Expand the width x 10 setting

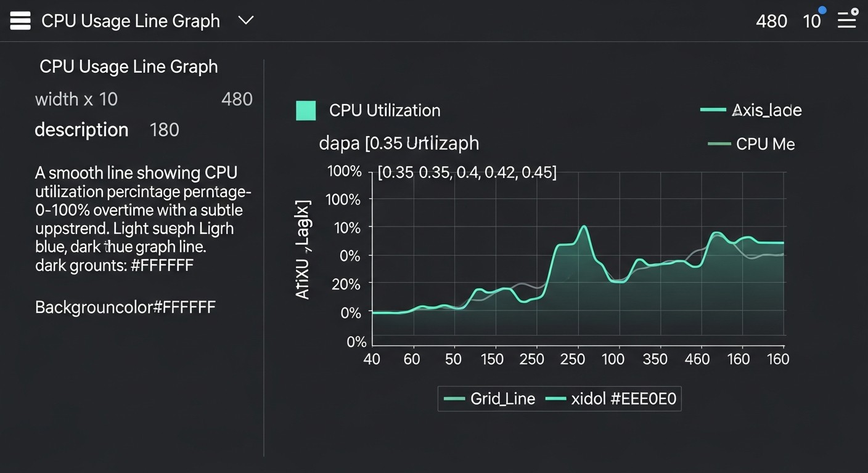76,99
